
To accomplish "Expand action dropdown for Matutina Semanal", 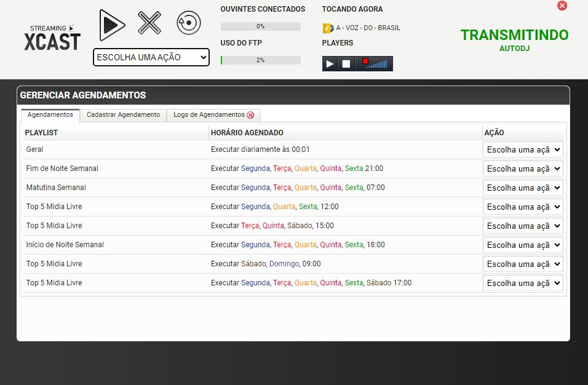I will (x=523, y=188).
